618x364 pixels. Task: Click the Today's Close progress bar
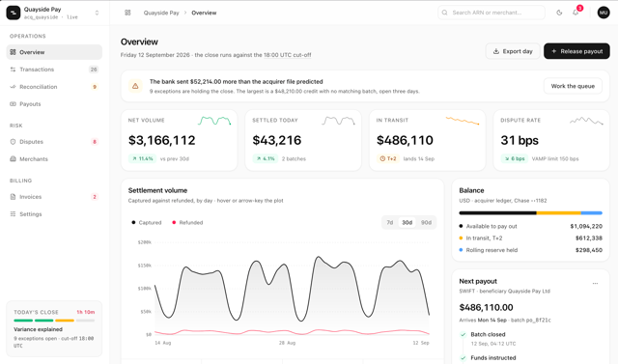click(x=54, y=321)
